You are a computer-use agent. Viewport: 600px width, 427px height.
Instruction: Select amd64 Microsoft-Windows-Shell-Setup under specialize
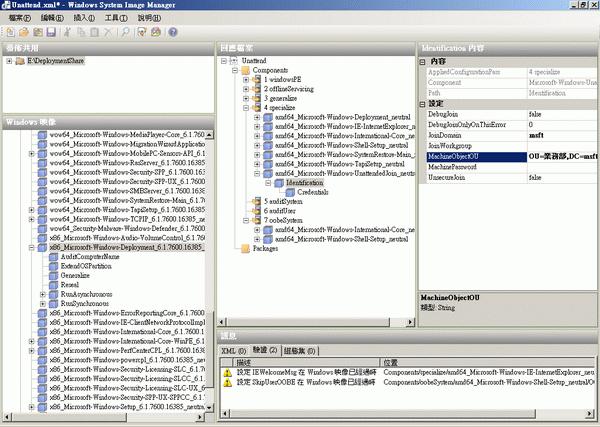click(341, 145)
